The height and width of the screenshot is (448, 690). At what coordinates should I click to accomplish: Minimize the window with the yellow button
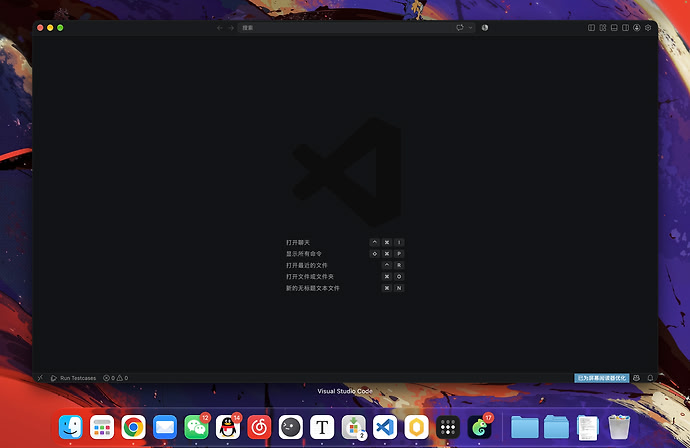pyautogui.click(x=50, y=28)
